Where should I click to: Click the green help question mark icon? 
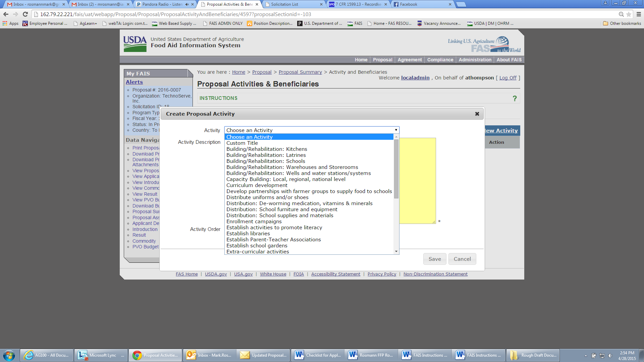click(515, 98)
